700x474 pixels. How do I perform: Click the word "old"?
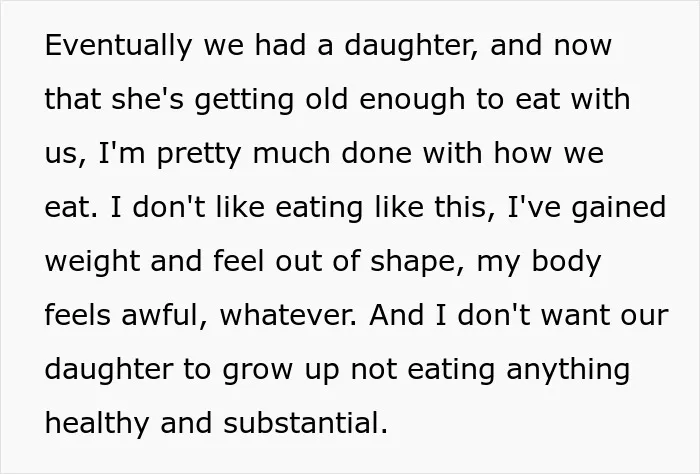tap(326, 99)
